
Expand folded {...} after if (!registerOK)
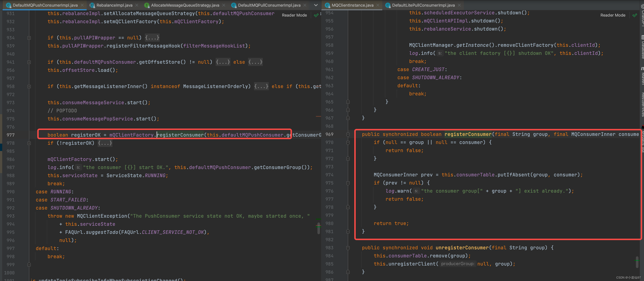[105, 143]
